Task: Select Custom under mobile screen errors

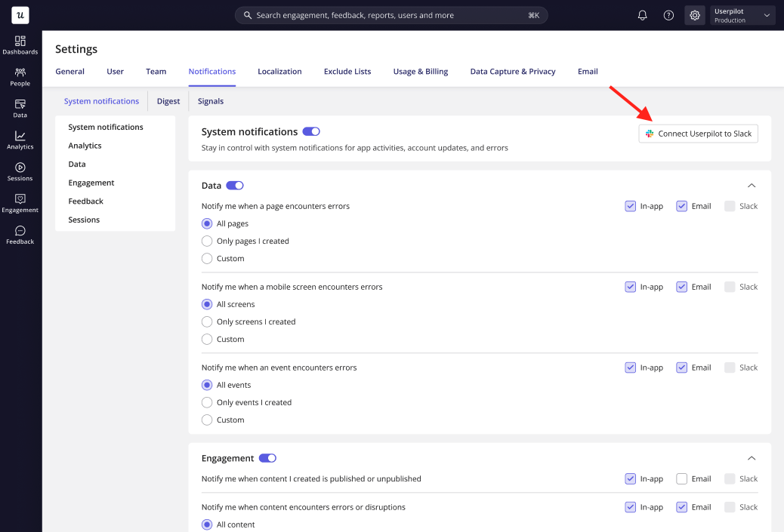Action: (x=206, y=339)
